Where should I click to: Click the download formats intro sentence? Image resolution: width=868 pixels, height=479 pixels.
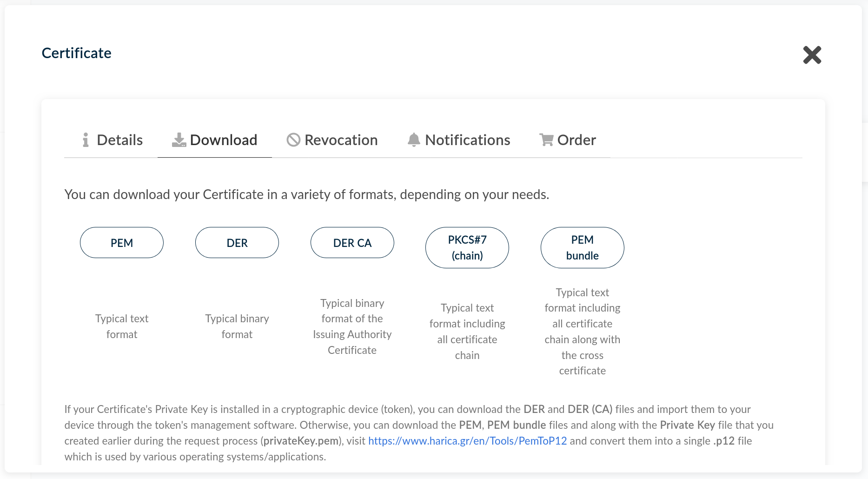[307, 194]
